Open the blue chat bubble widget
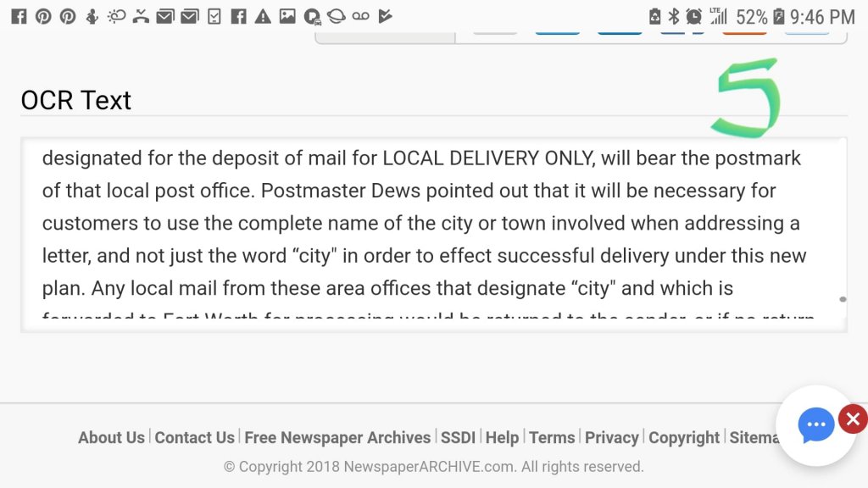868x488 pixels. pos(815,425)
